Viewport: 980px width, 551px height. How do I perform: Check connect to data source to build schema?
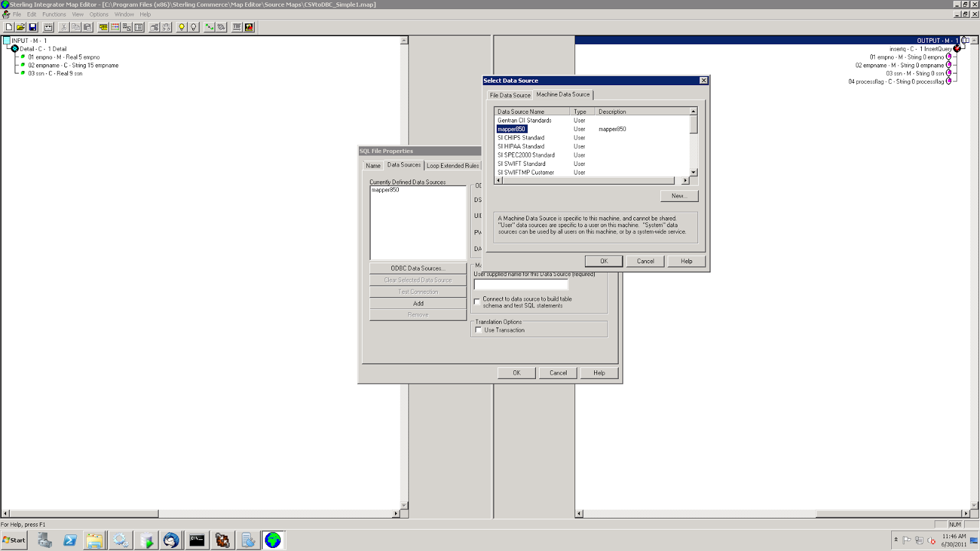(477, 302)
